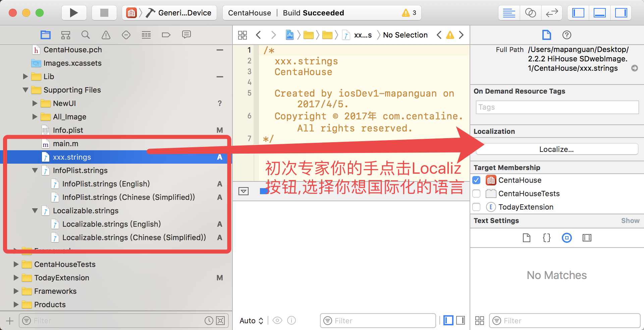This screenshot has height=330, width=644.
Task: Show the Test navigator
Action: point(126,35)
